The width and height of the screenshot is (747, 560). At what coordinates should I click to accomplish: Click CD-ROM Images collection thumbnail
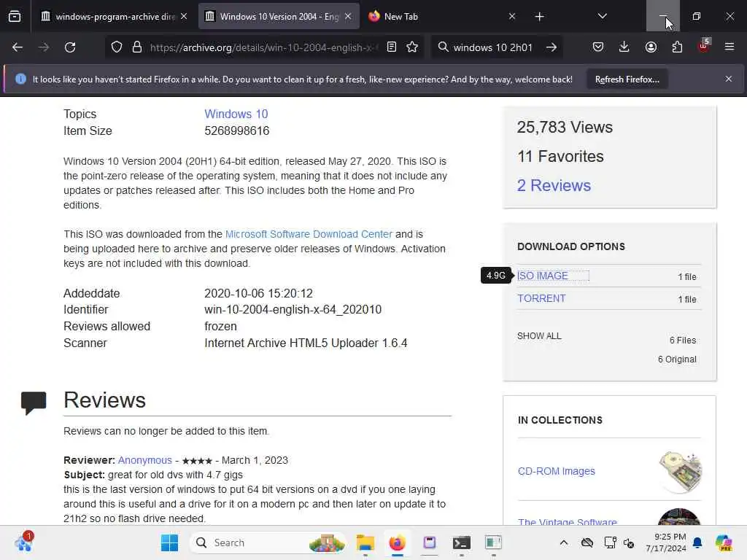(x=681, y=472)
